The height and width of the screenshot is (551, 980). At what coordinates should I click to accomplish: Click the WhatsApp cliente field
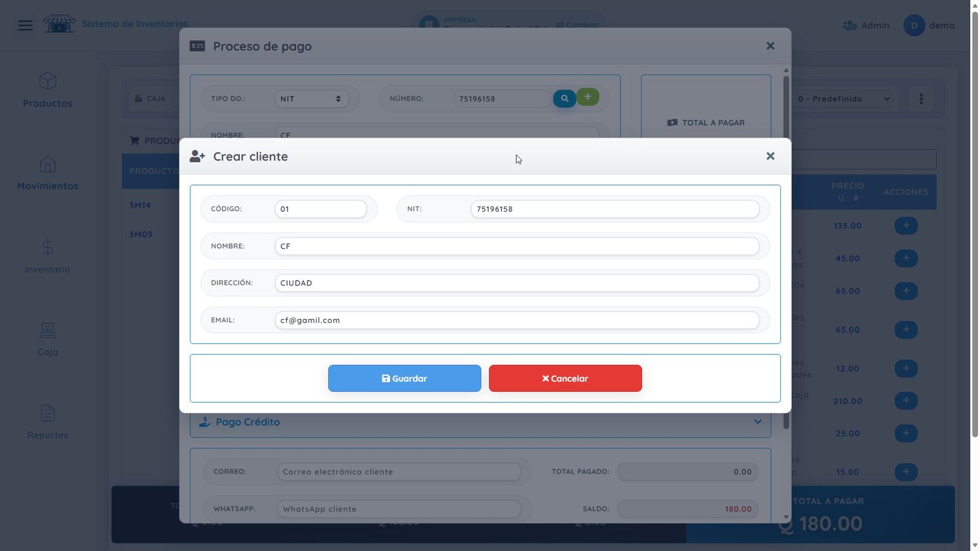coord(399,509)
